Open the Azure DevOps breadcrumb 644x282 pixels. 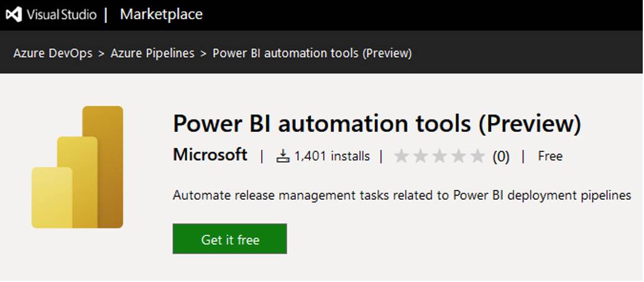tap(53, 53)
